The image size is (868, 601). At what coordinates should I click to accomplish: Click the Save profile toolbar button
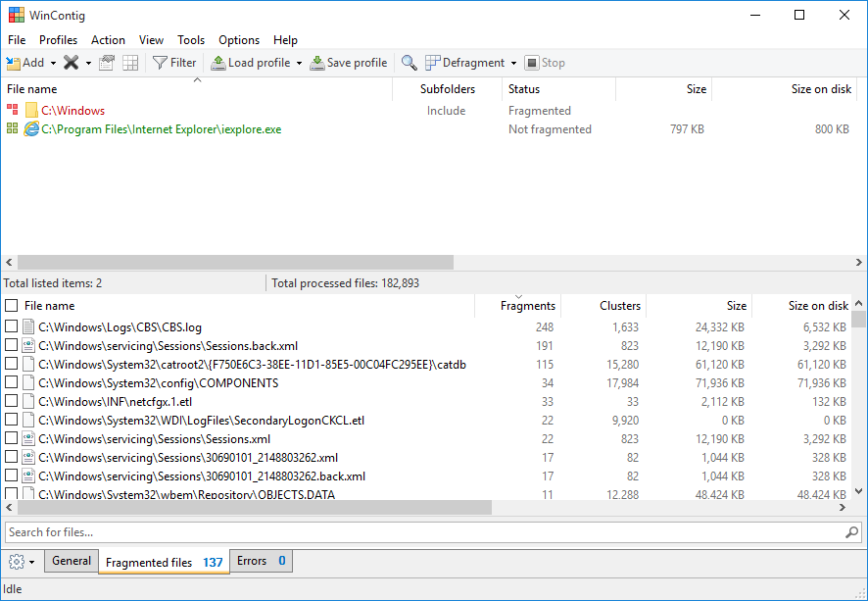(348, 63)
